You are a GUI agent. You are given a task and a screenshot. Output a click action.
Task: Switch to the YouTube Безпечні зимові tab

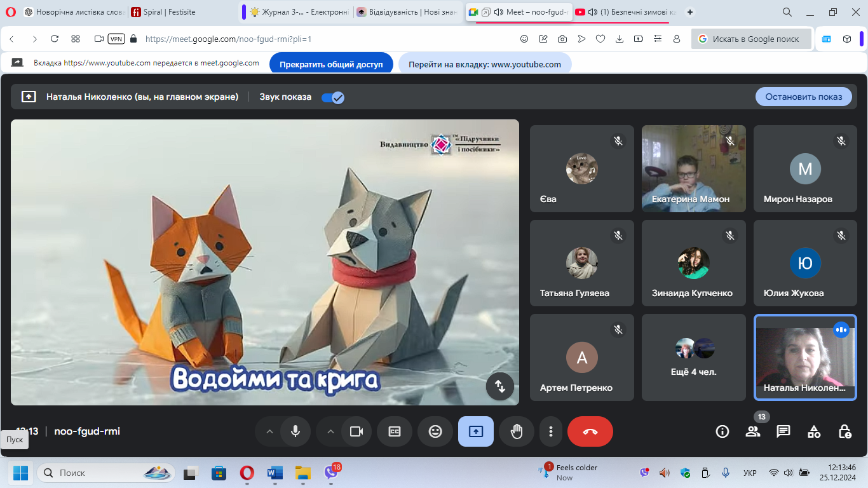(x=626, y=12)
